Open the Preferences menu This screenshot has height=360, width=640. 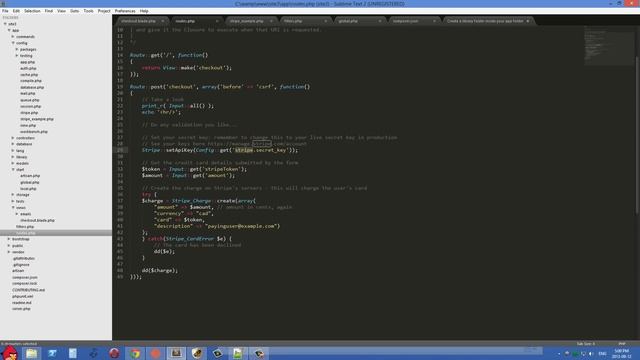pos(125,11)
